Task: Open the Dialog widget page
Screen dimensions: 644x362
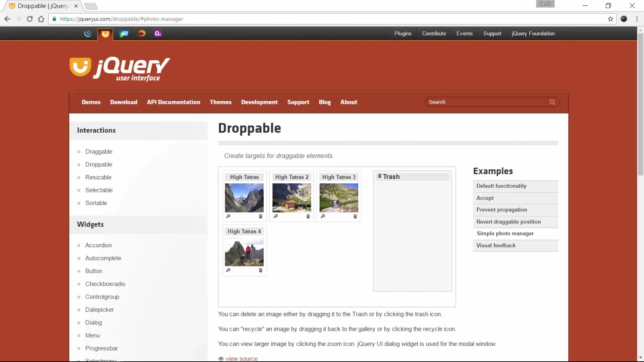Action: (x=94, y=322)
